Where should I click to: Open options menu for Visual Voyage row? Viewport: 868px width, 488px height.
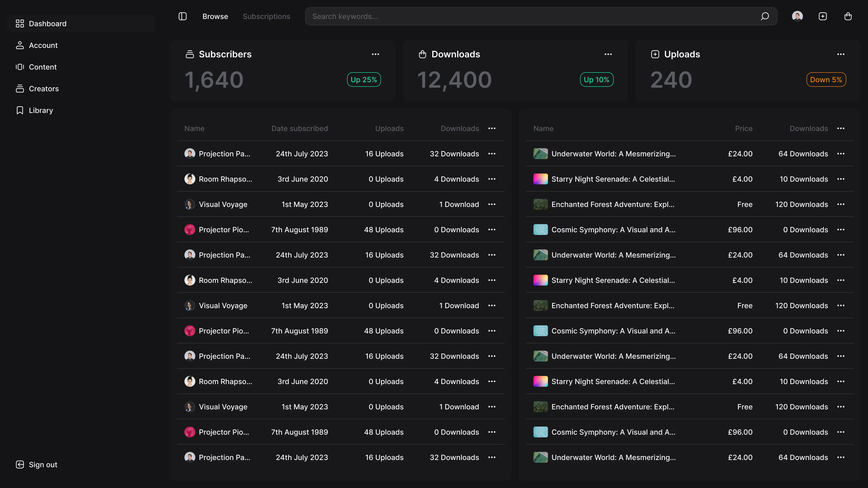(492, 204)
